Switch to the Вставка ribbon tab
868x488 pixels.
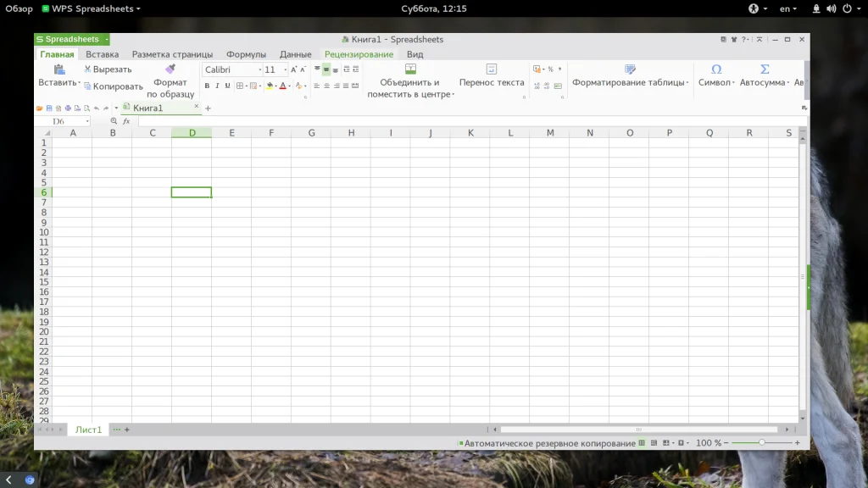(x=102, y=54)
